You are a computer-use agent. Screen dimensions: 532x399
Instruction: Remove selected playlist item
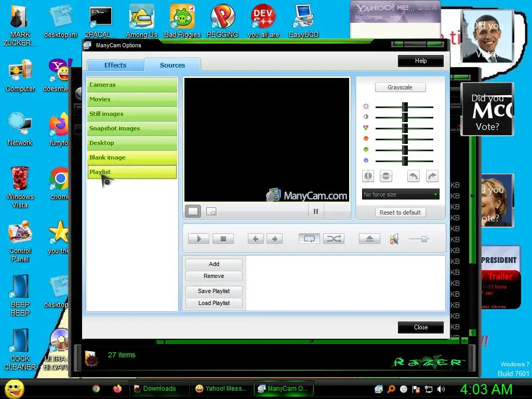214,276
